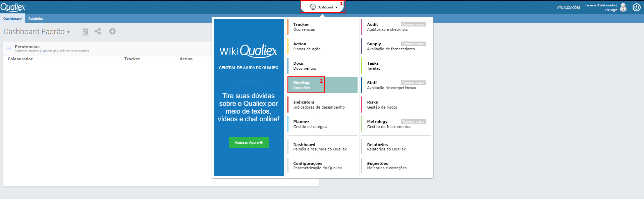Open Metrology Gestão de Instrumentos module

coord(396,124)
